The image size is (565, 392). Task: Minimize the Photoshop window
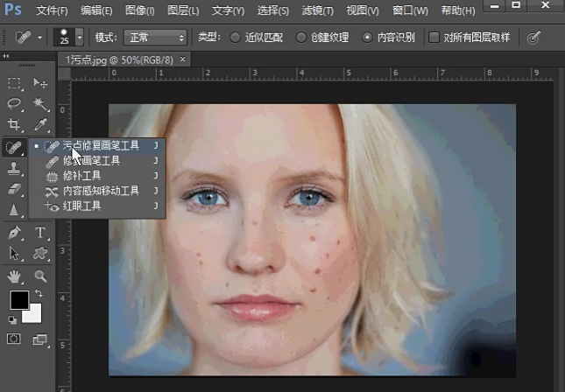[495, 6]
